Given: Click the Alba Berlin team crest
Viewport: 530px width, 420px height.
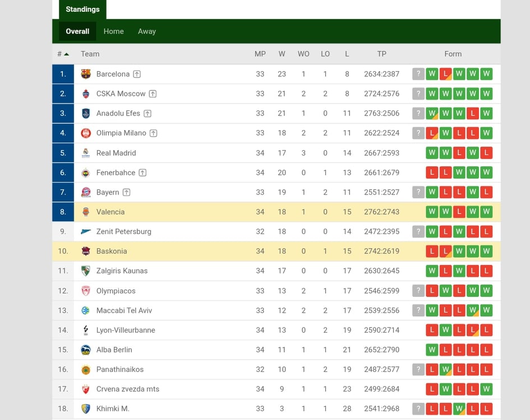Looking at the screenshot, I should coord(86,350).
